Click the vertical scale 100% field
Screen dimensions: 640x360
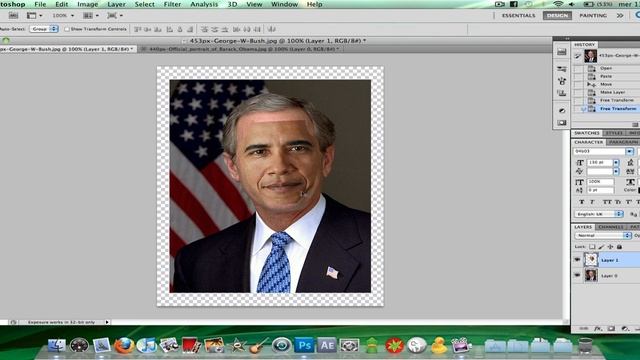click(x=600, y=182)
